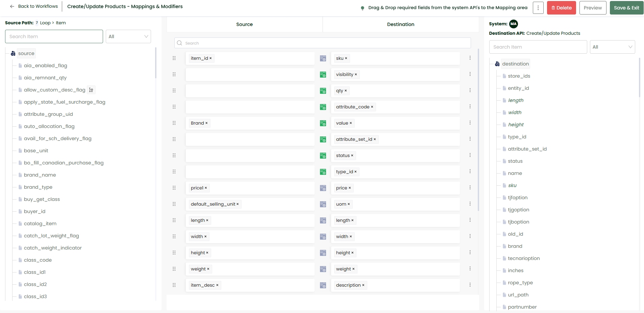644x313 pixels.
Task: Open the row options menu for description
Action: 470,285
